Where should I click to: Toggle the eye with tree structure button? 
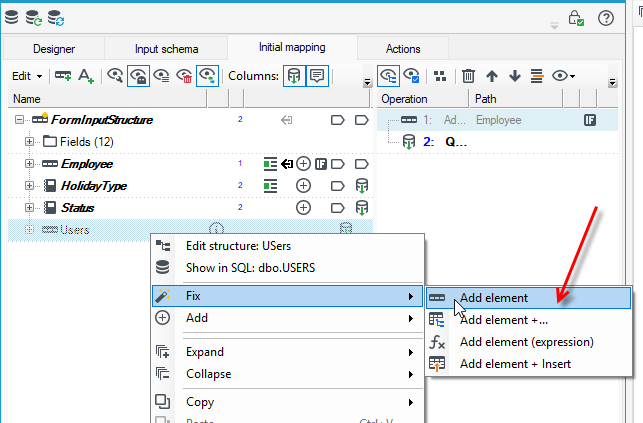388,76
